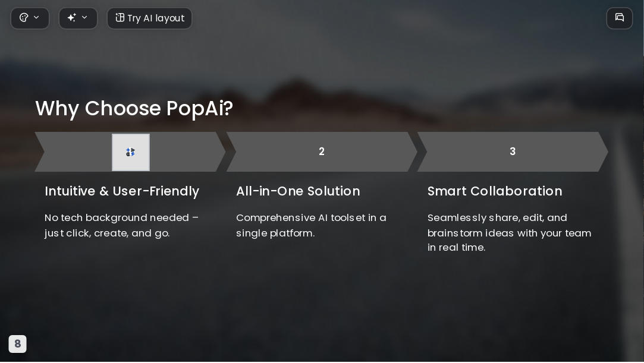644x363 pixels.
Task: Click the image thumbnail in first arrow
Action: [131, 152]
